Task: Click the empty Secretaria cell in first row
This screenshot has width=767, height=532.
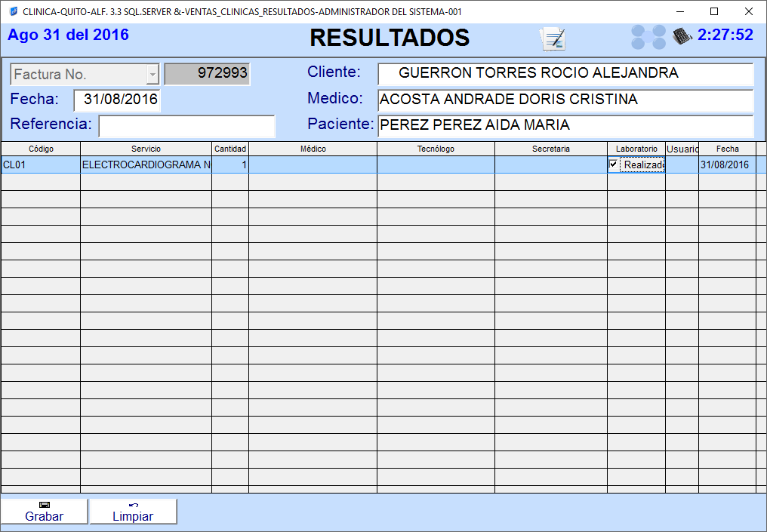Action: coord(550,165)
